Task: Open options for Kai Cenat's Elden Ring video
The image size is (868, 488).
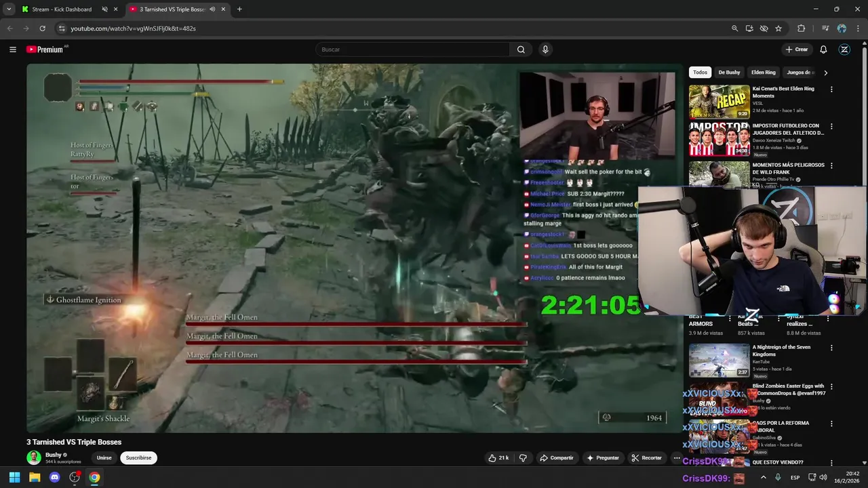Action: (831, 89)
